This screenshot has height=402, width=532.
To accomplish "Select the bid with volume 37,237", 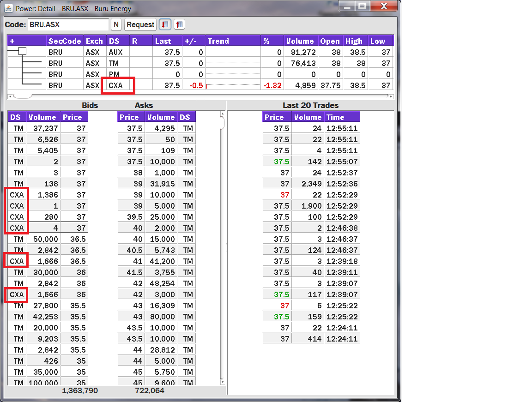I will point(48,128).
